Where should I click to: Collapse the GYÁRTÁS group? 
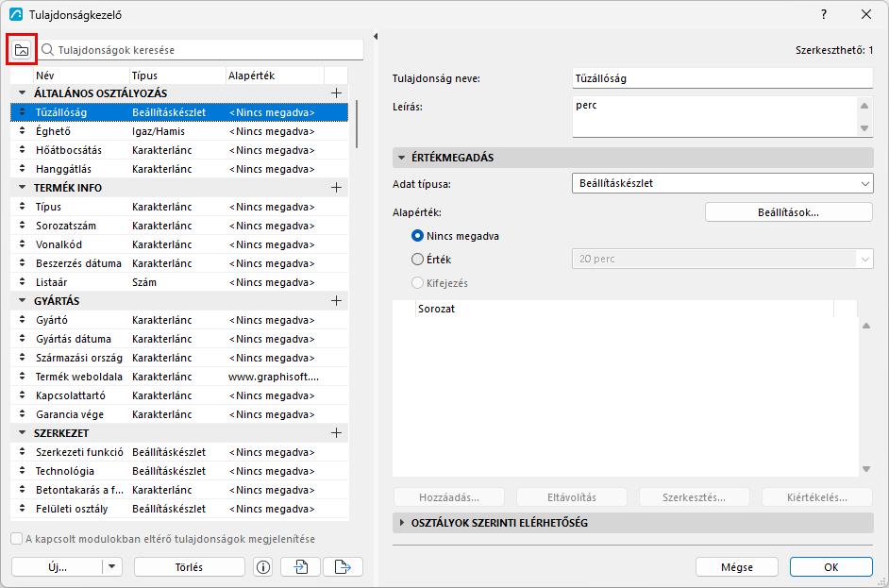click(22, 300)
